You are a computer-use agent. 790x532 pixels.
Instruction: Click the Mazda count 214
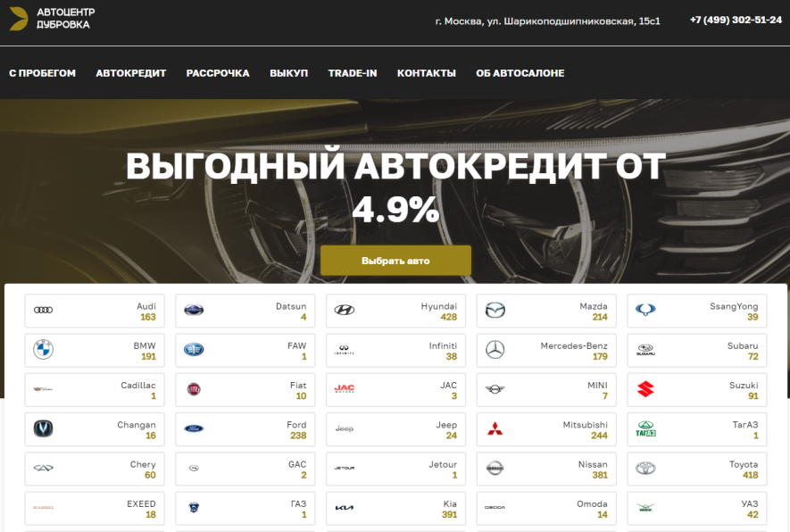[600, 317]
